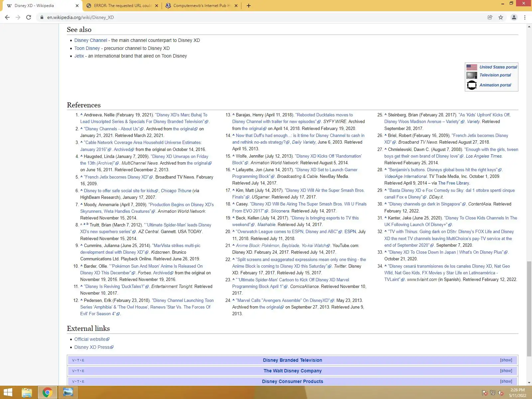This screenshot has height=399, width=532.
Task: Click the scrollbar up arrow
Action: click(x=529, y=27)
